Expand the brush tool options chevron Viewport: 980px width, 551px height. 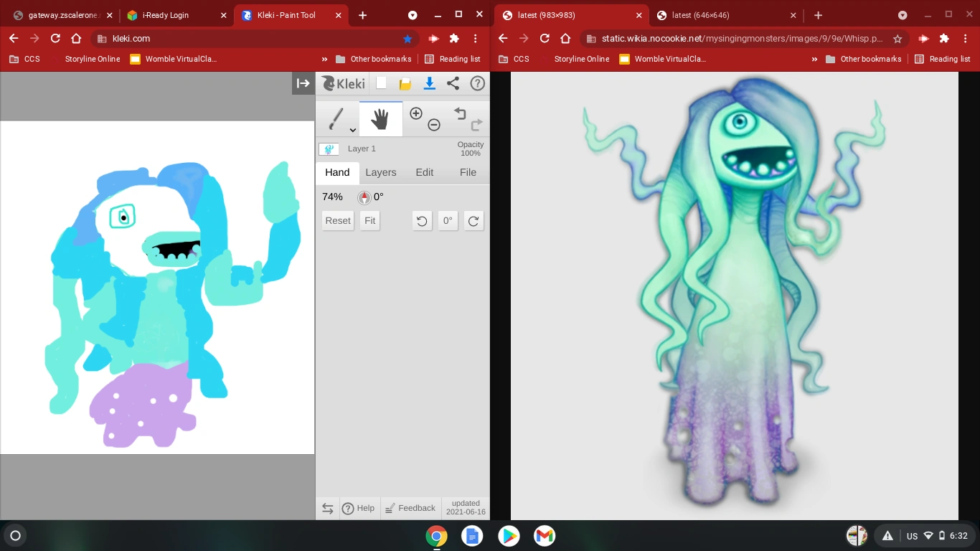coord(352,130)
